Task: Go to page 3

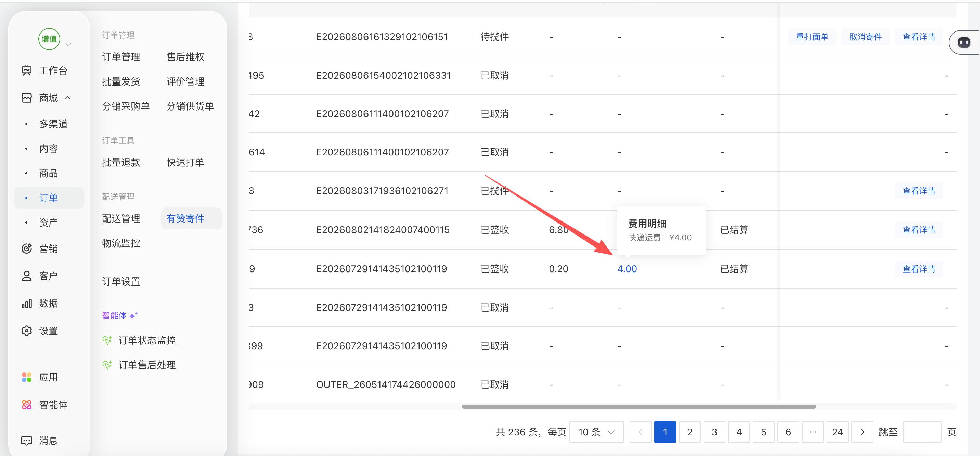Action: pyautogui.click(x=714, y=432)
